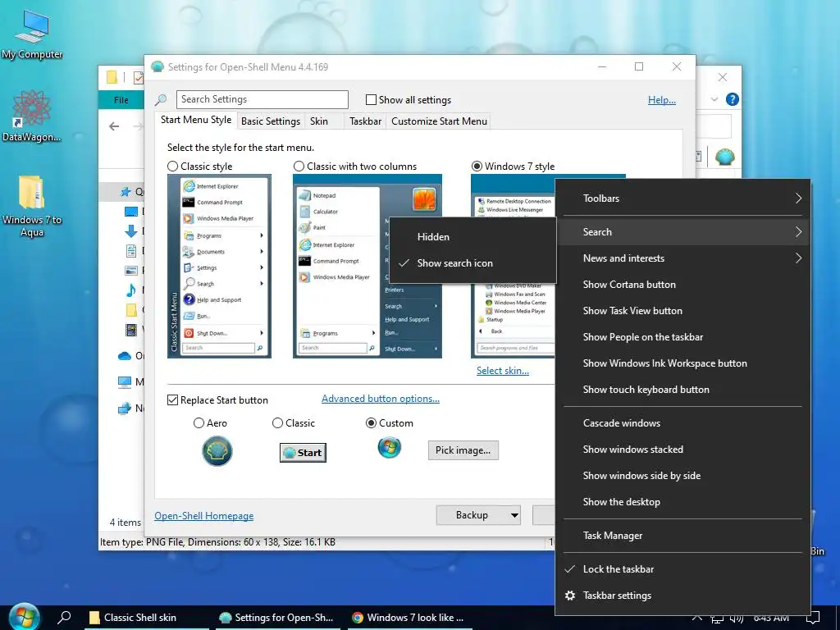
Task: Click the taskbar search magnifier icon
Action: point(64,617)
